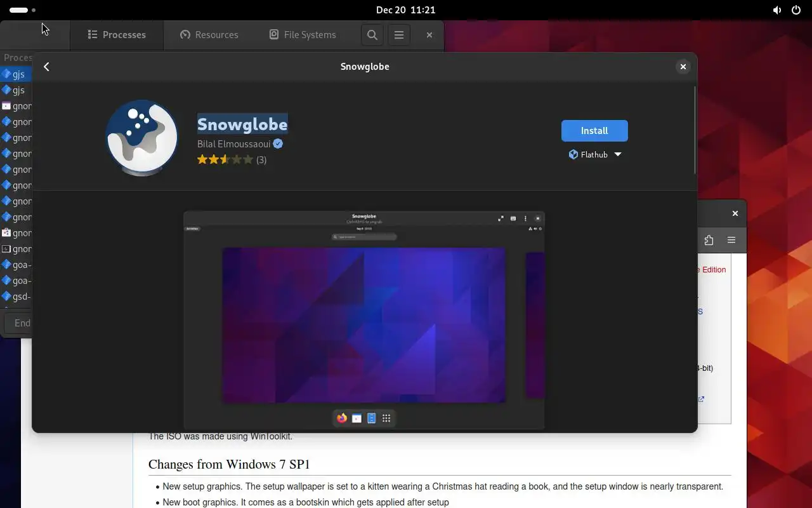Open the star rating reviews
Image resolution: width=812 pixels, height=508 pixels.
[x=232, y=160]
